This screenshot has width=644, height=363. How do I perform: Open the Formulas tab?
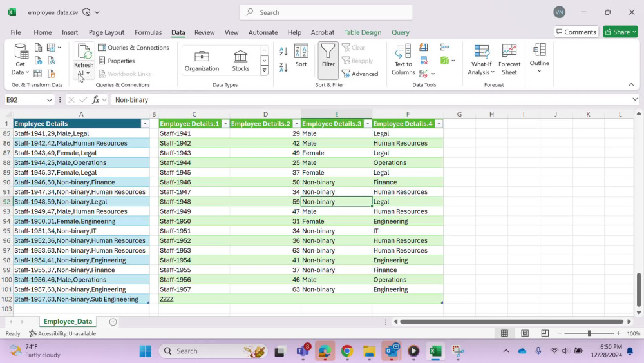point(148,32)
